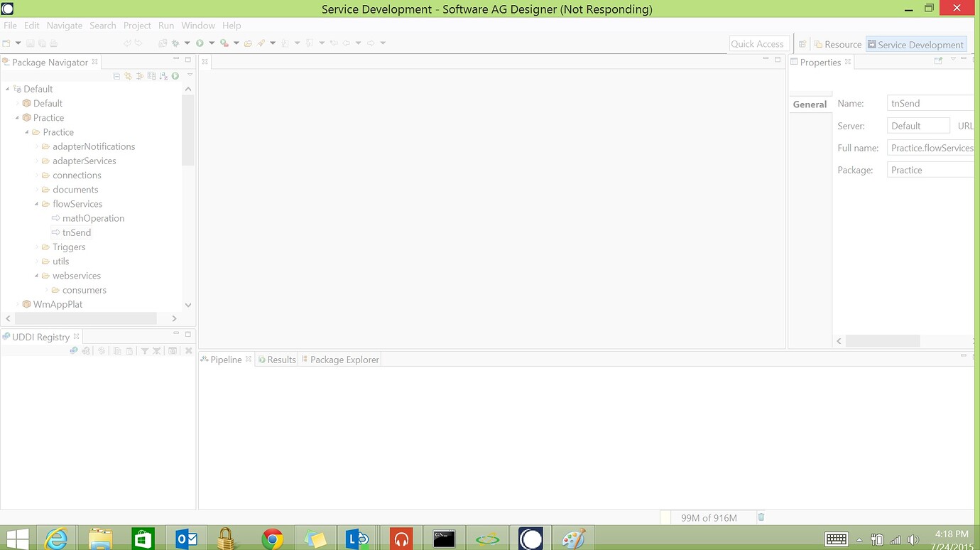Image resolution: width=980 pixels, height=550 pixels.
Task: Select the Service Development perspective
Action: coord(916,44)
